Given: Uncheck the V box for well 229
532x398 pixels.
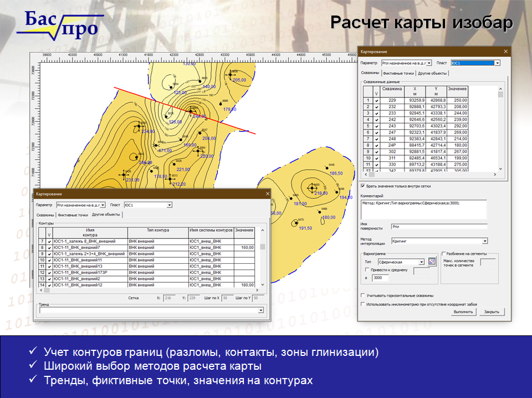Looking at the screenshot, I should tap(376, 100).
